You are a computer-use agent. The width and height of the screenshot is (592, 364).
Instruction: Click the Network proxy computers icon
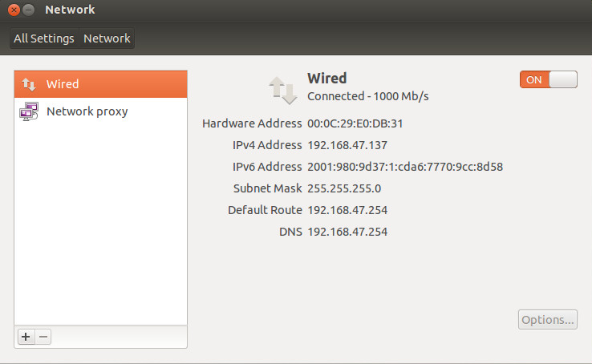click(x=29, y=111)
